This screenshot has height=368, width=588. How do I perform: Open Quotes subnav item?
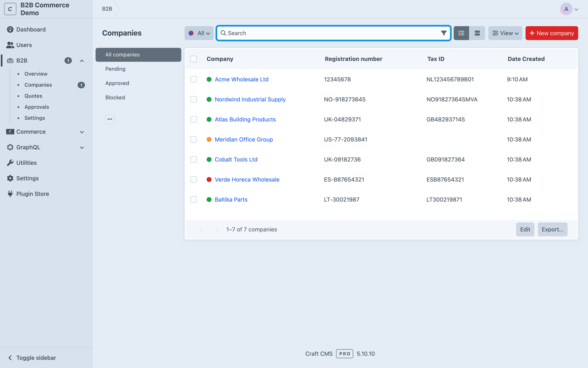point(33,96)
